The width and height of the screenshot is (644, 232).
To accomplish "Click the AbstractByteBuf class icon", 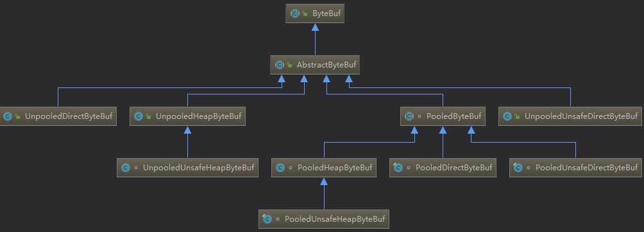I will pos(280,65).
